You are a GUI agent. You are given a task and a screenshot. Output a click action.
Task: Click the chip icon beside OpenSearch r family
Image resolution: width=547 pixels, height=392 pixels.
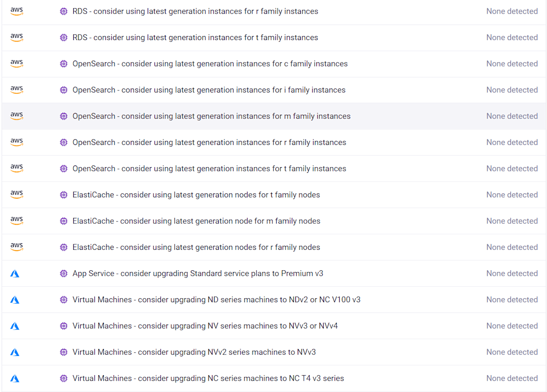click(x=64, y=142)
